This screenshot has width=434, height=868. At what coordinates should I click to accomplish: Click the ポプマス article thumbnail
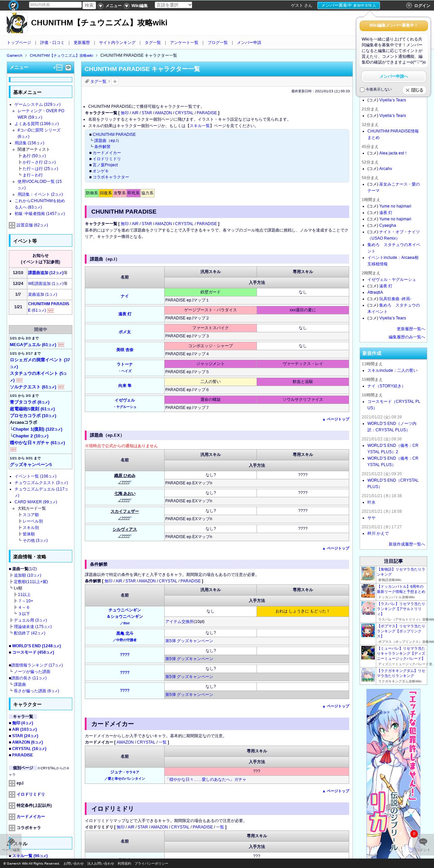[368, 630]
